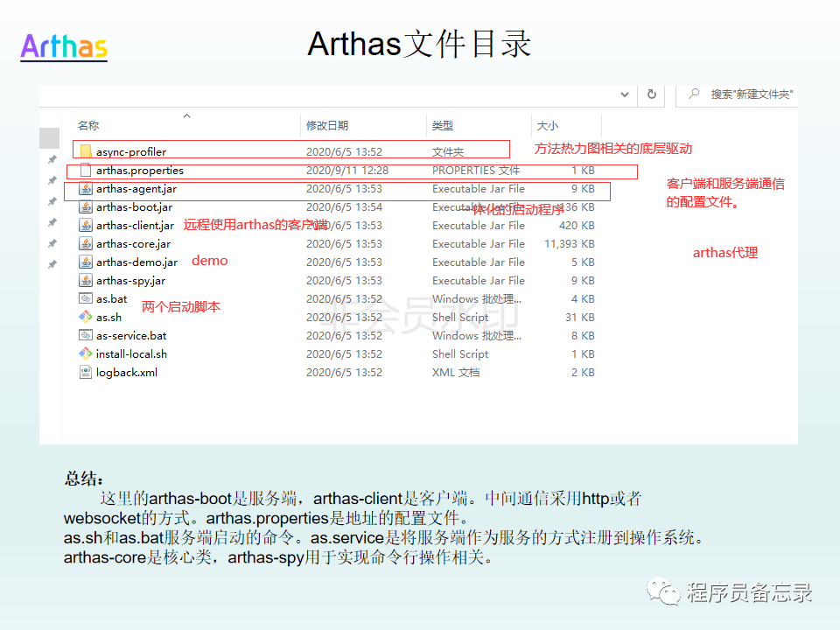Image resolution: width=840 pixels, height=630 pixels.
Task: Select file name as.bat
Action: coord(112,298)
